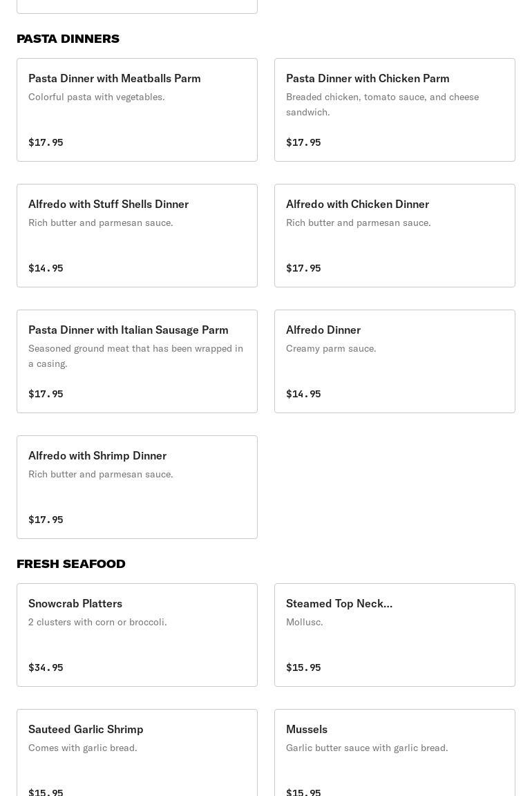Click 'Garlic butter sauce with garlic bread' text
Viewport: 532px width, 796px height.
click(367, 748)
